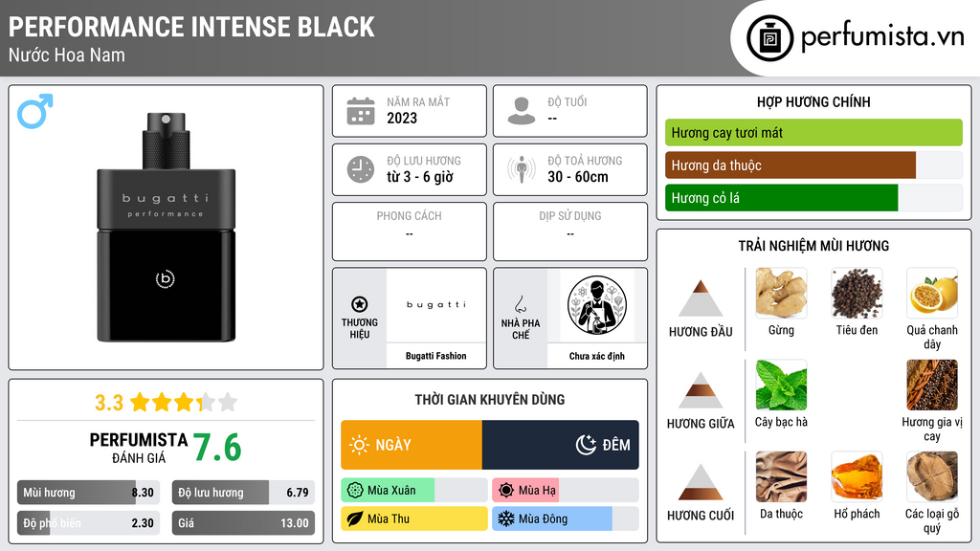Click the Hương cay tươi mát accord bar
The image size is (980, 551).
pos(813,132)
